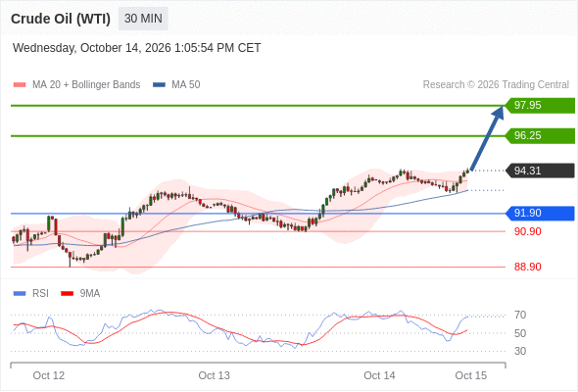Click the RSI 50 axis level label
Image resolution: width=578 pixels, height=392 pixels.
[520, 333]
